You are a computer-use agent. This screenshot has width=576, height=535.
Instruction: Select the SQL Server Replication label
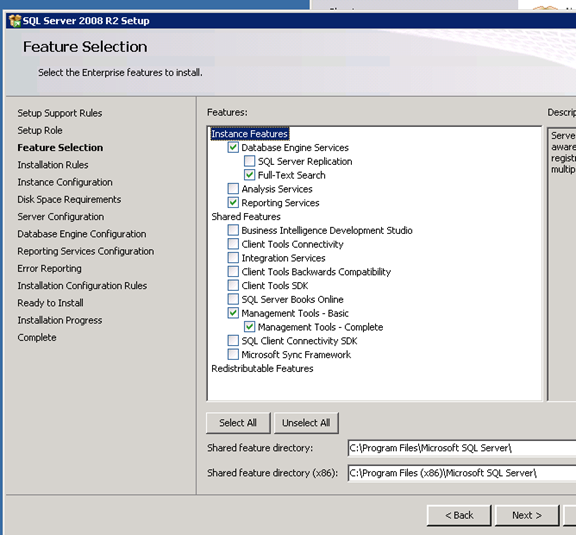pos(305,161)
